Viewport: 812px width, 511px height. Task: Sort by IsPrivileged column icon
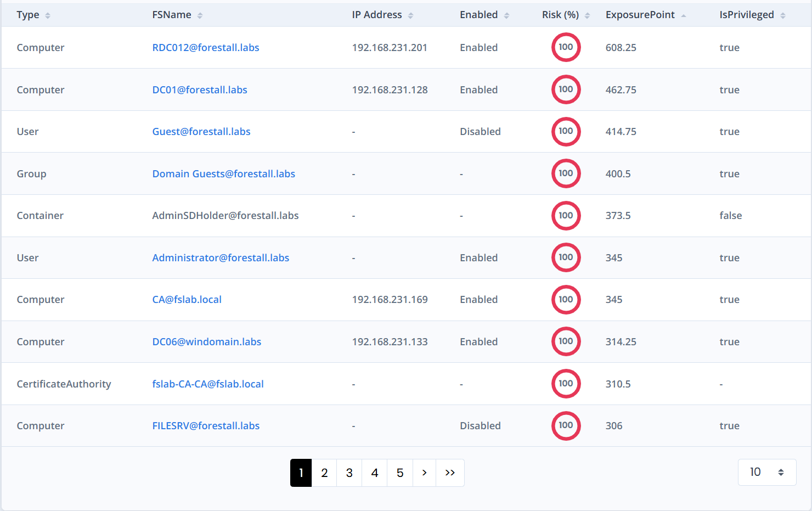pyautogui.click(x=782, y=15)
